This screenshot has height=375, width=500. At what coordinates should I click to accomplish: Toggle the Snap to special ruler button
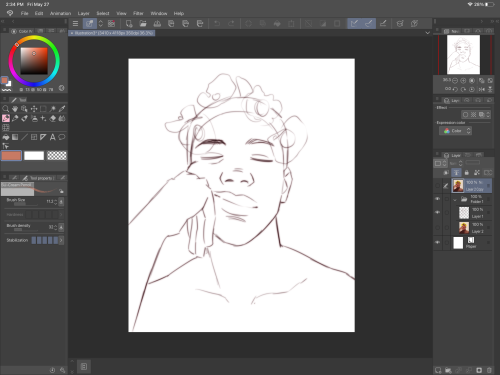click(369, 23)
